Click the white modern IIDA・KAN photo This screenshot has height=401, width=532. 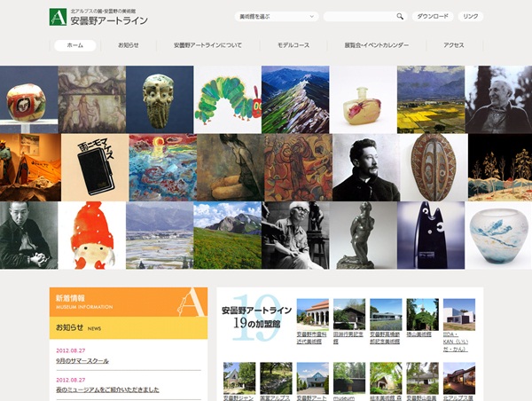click(x=459, y=314)
